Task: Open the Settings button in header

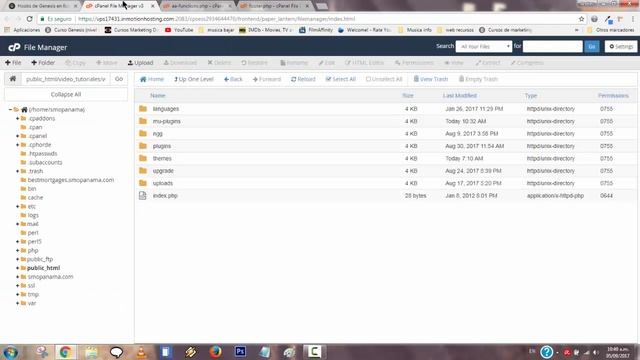Action: tap(621, 47)
